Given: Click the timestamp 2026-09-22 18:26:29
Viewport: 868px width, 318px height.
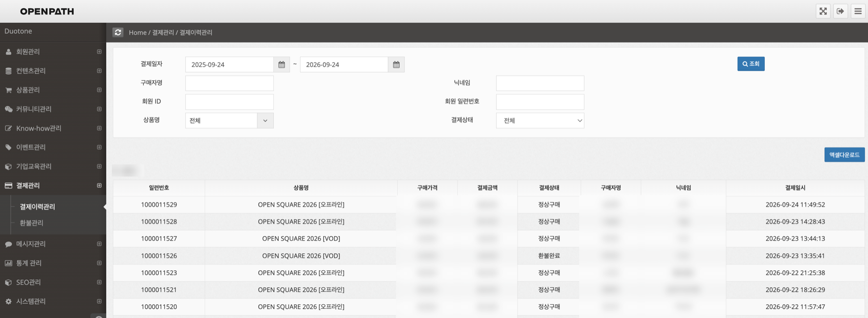Looking at the screenshot, I should click(x=795, y=290).
